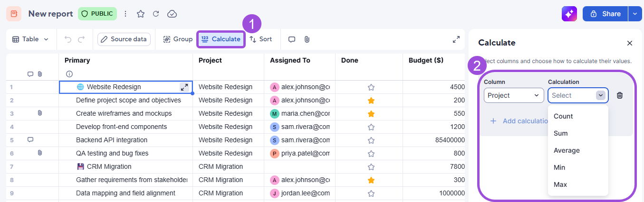Click the report app logo icon
Image resolution: width=644 pixels, height=202 pixels.
tap(14, 14)
